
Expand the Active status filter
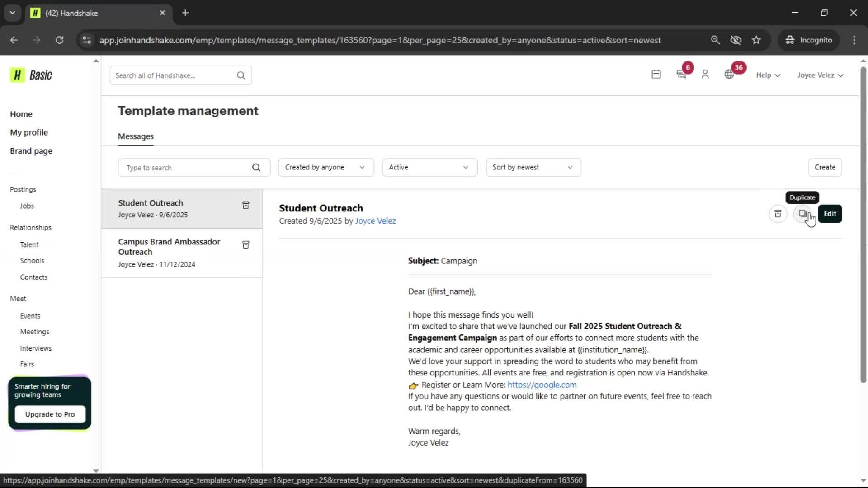[x=429, y=167]
